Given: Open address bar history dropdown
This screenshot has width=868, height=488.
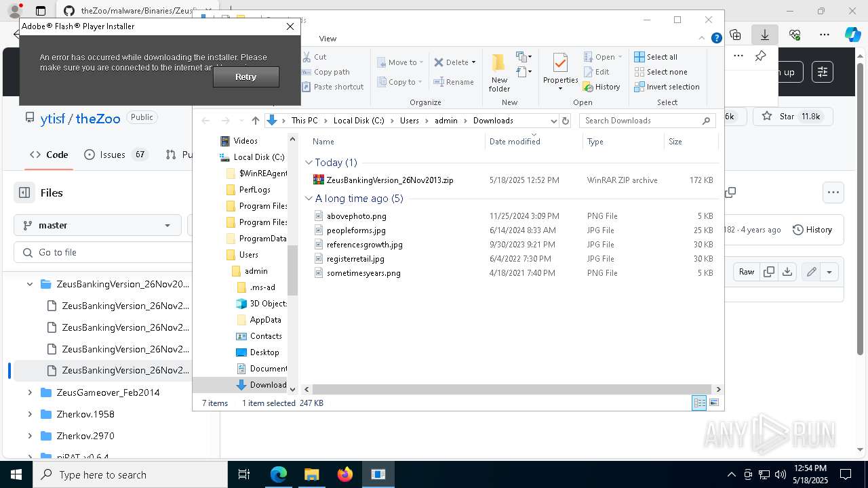Looking at the screenshot, I should click(x=554, y=121).
